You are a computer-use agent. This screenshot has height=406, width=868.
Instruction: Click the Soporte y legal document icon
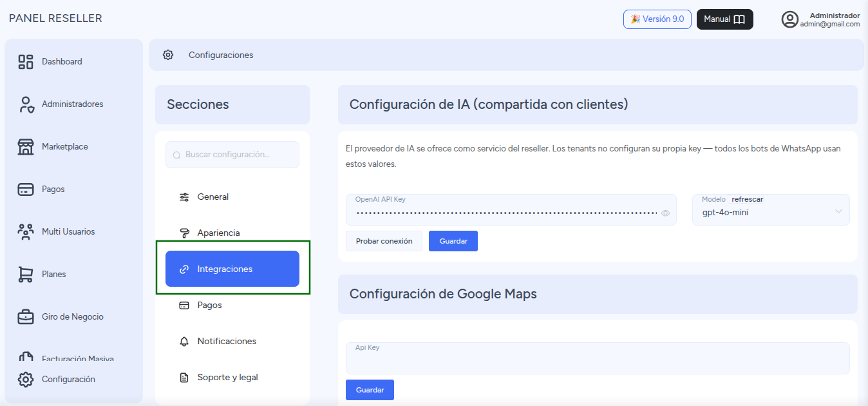(x=184, y=378)
